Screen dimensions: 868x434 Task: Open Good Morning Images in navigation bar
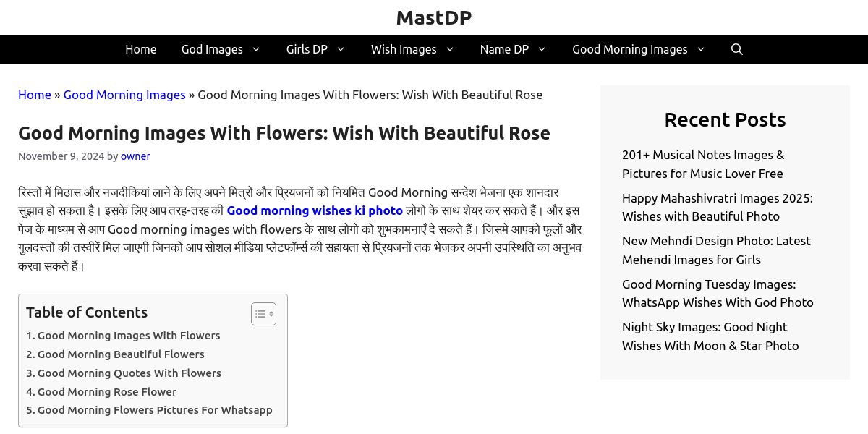pos(629,49)
